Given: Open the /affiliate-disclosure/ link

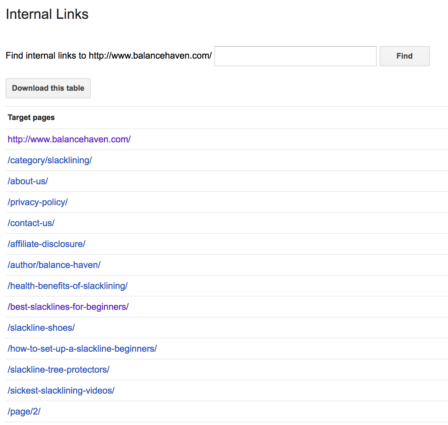Looking at the screenshot, I should point(46,244).
